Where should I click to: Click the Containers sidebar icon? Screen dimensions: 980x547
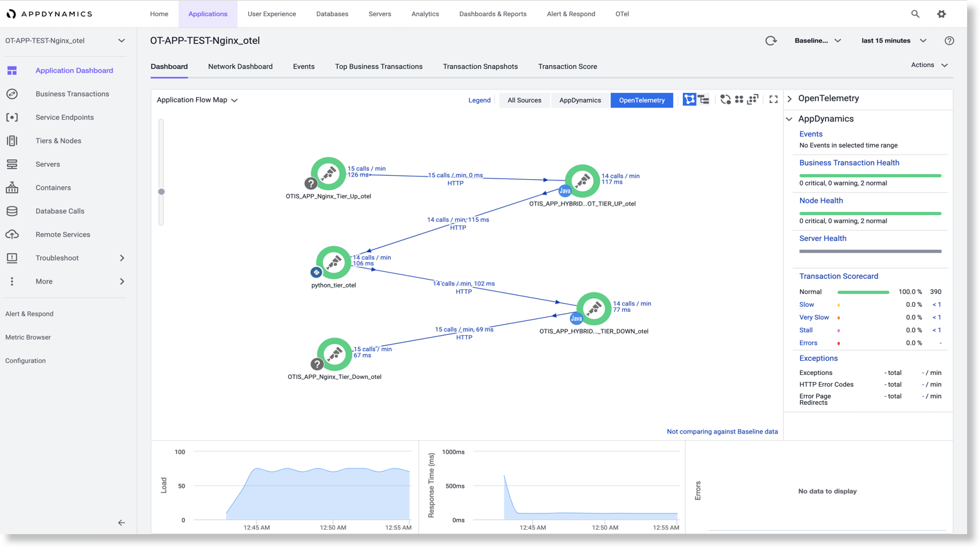12,187
